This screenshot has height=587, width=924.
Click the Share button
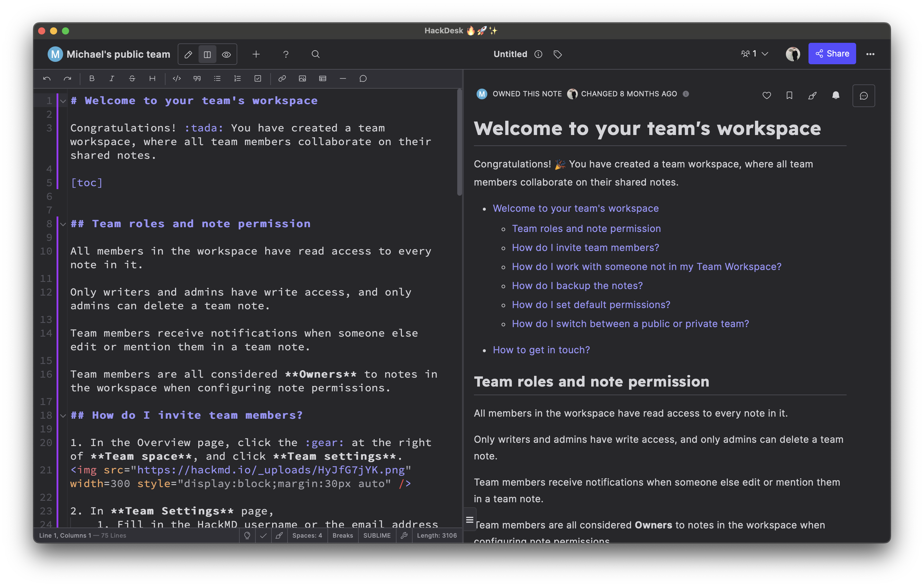pyautogui.click(x=832, y=54)
